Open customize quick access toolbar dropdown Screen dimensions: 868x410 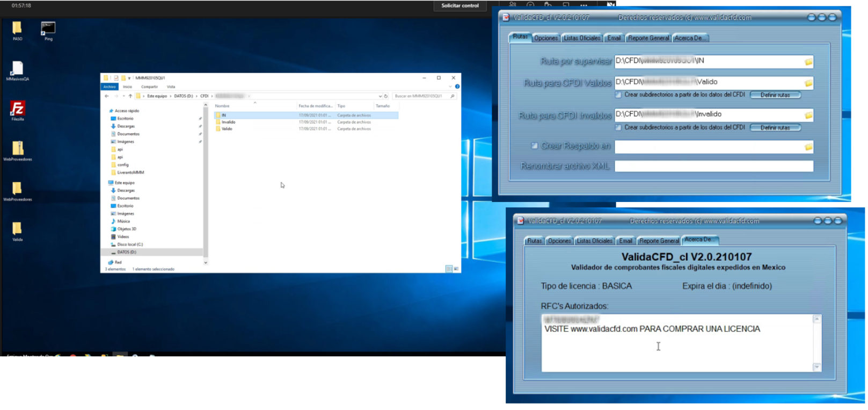[129, 78]
